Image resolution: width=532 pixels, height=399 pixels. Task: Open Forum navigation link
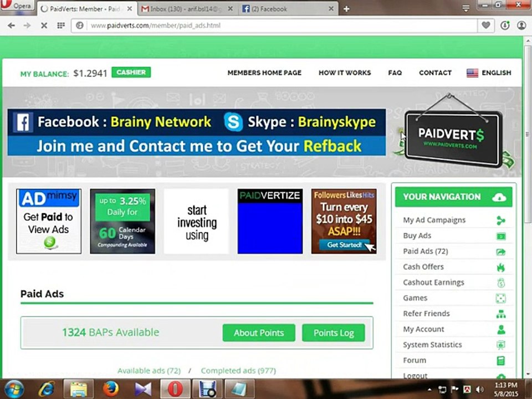coord(415,360)
